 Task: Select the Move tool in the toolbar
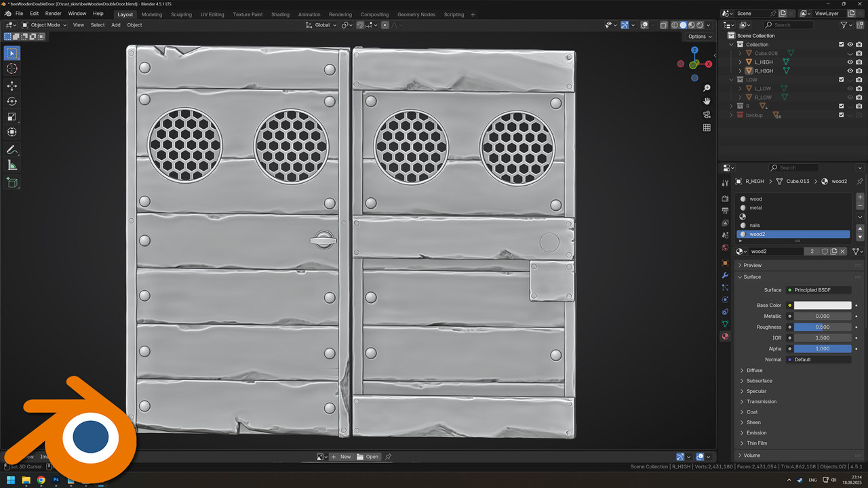pyautogui.click(x=12, y=85)
